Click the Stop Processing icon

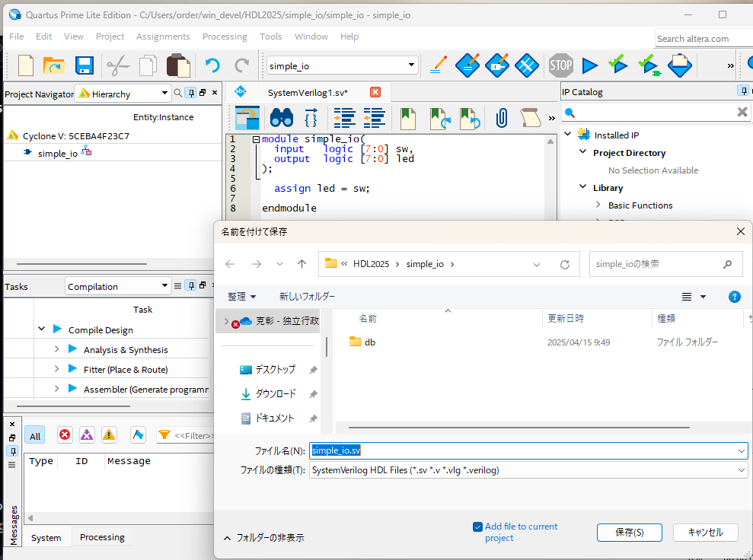click(x=561, y=65)
